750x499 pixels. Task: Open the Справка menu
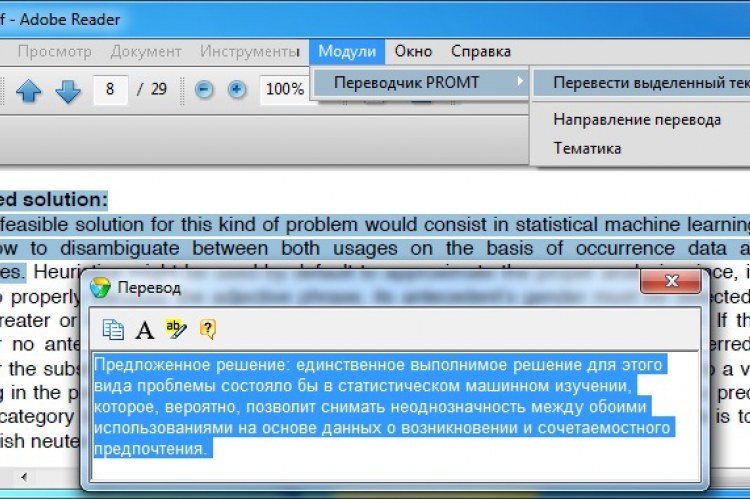pos(481,52)
